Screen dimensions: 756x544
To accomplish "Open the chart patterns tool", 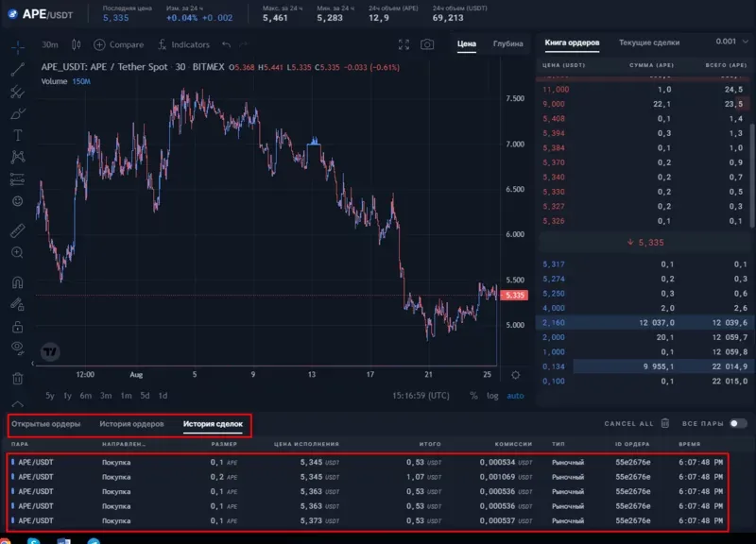I will pyautogui.click(x=18, y=157).
